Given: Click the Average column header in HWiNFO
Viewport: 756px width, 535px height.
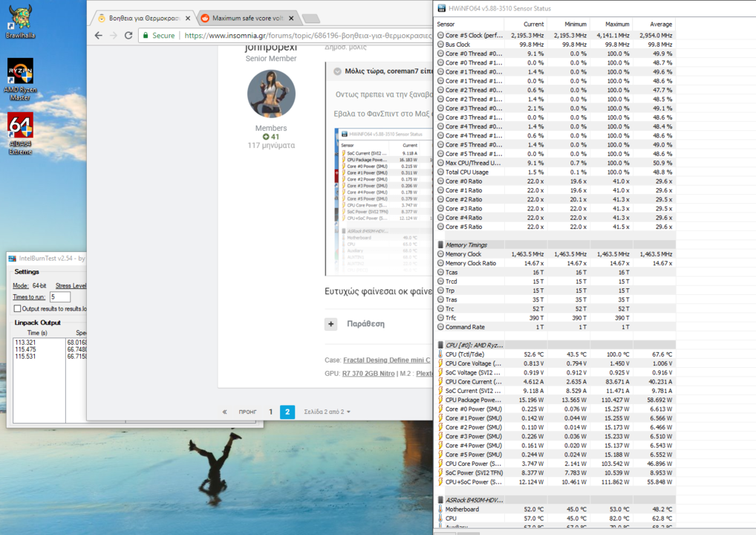Looking at the screenshot, I should click(660, 24).
